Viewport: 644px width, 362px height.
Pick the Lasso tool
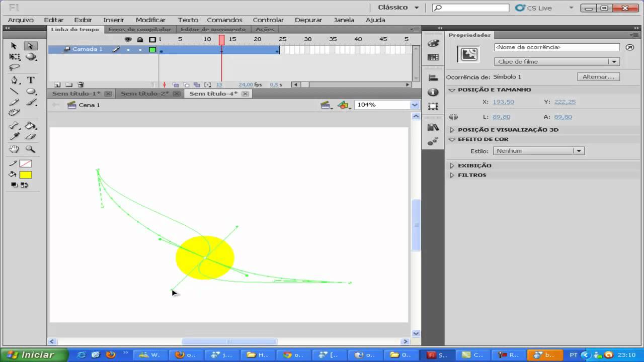[x=15, y=67]
